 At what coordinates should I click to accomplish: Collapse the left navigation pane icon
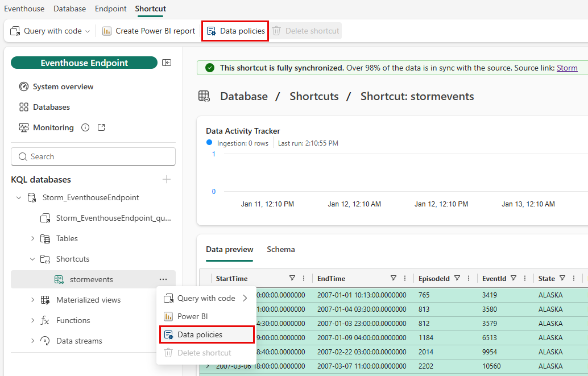(167, 63)
